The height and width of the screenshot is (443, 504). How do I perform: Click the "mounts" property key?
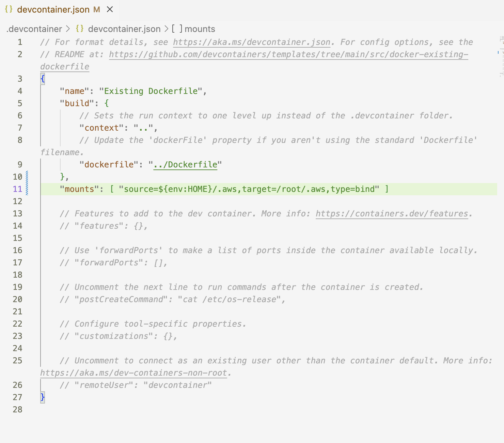80,189
